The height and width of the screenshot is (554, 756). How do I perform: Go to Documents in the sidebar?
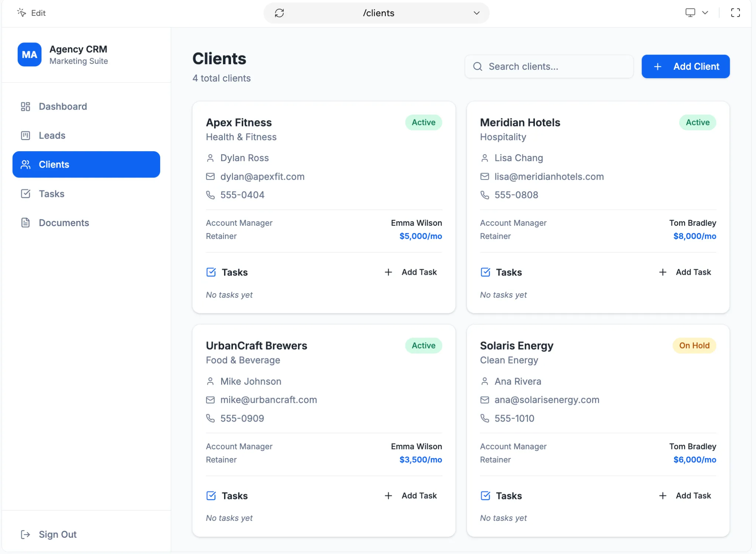point(64,223)
